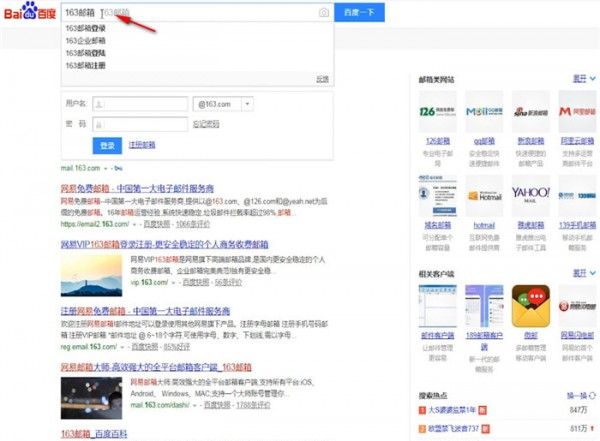The image size is (600, 441).
Task: Expand arrow after email2.163.com URL
Action: [134, 225]
